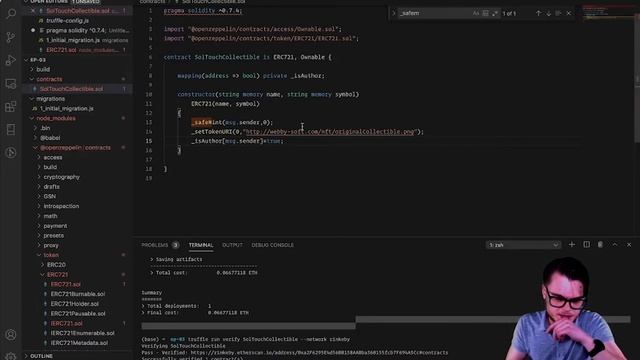This screenshot has height=360, width=640.
Task: Expand the .bin folder
Action: click(45, 128)
